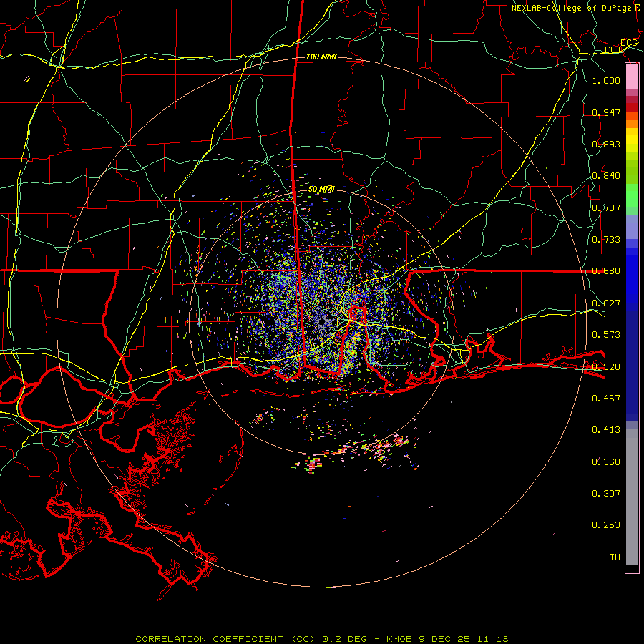The image size is (644, 644).
Task: Click the 0.680 scale value
Action: (606, 271)
